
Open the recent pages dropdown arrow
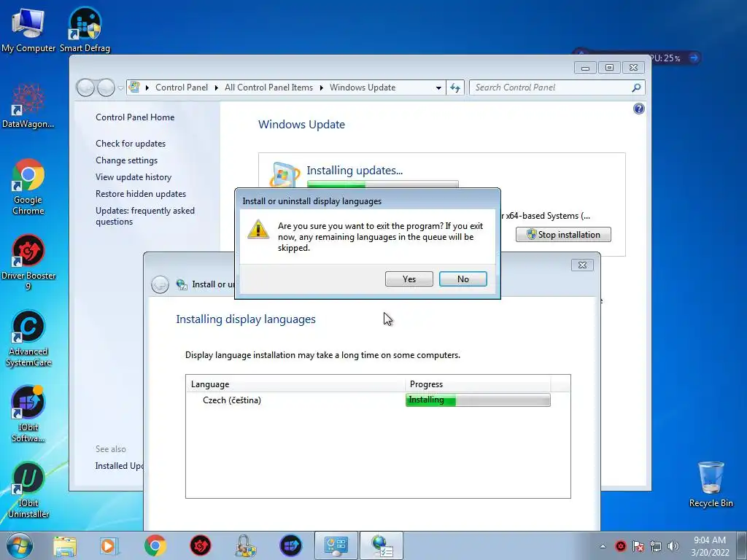120,87
